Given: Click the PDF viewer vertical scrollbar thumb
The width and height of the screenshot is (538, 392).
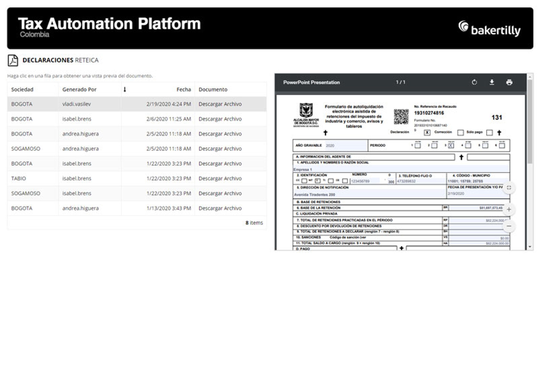Looking at the screenshot, I should 530,121.
